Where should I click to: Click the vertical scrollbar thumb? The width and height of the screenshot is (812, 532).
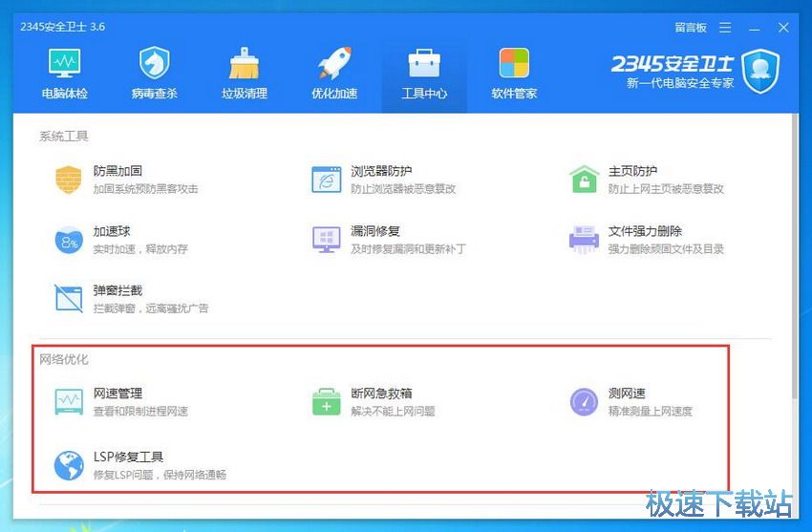pos(795,256)
